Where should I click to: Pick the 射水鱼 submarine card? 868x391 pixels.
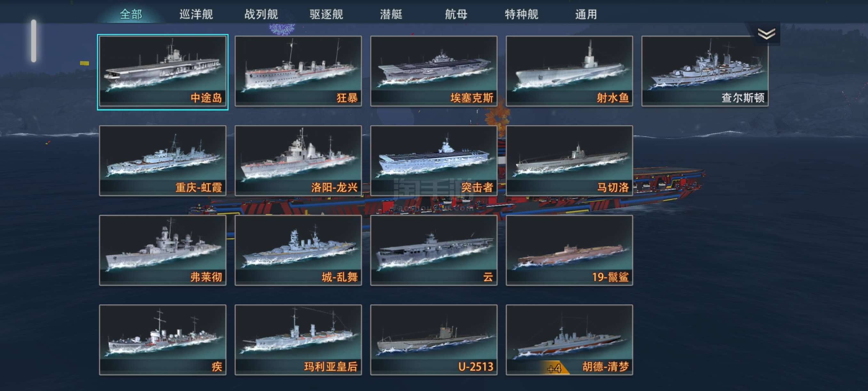tap(569, 71)
